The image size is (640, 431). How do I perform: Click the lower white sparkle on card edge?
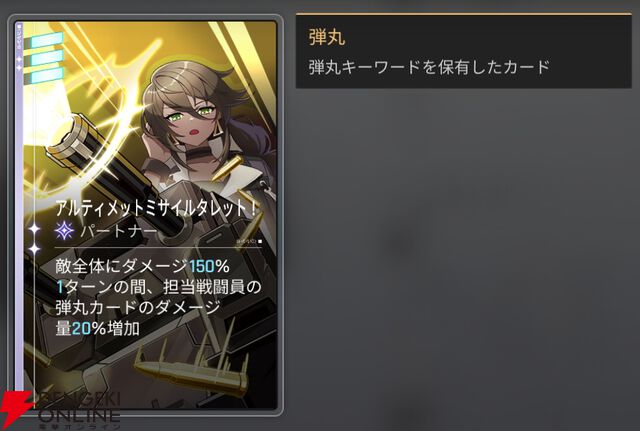[x=34, y=248]
